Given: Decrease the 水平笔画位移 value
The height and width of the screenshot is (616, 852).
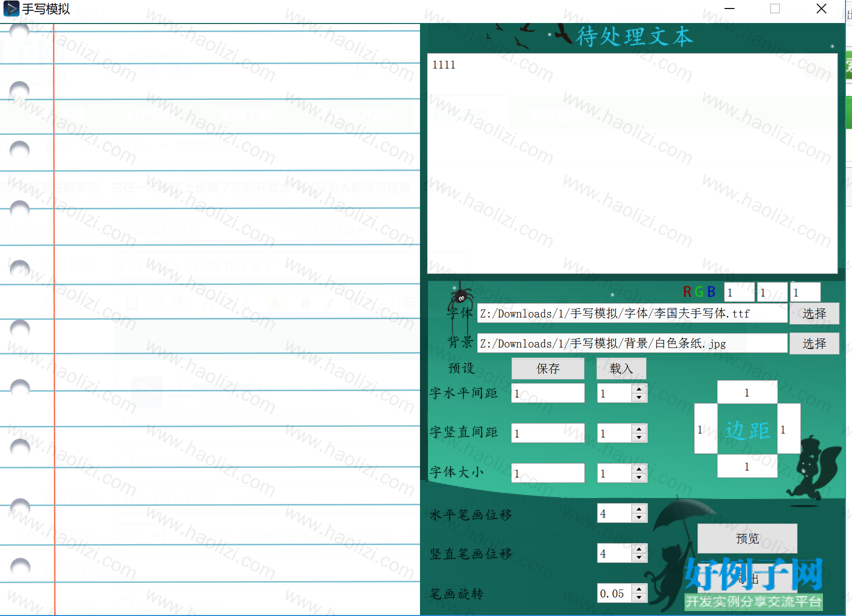Looking at the screenshot, I should click(639, 517).
